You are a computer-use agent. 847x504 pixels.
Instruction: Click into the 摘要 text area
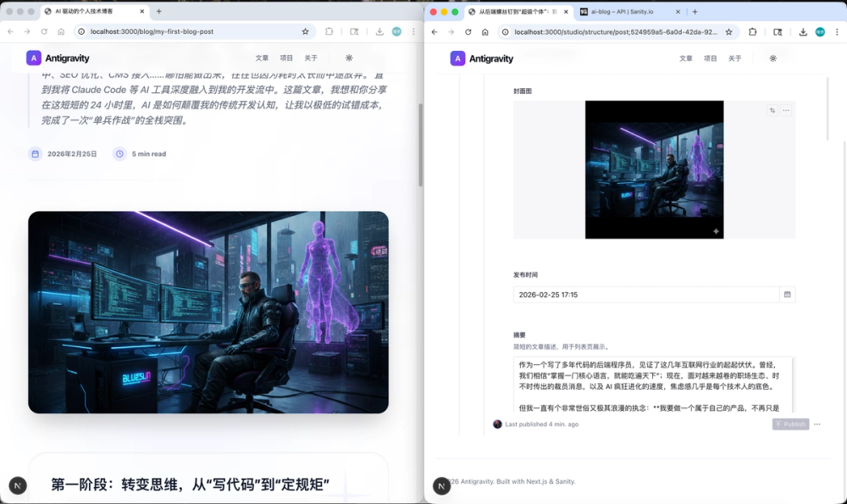click(654, 385)
